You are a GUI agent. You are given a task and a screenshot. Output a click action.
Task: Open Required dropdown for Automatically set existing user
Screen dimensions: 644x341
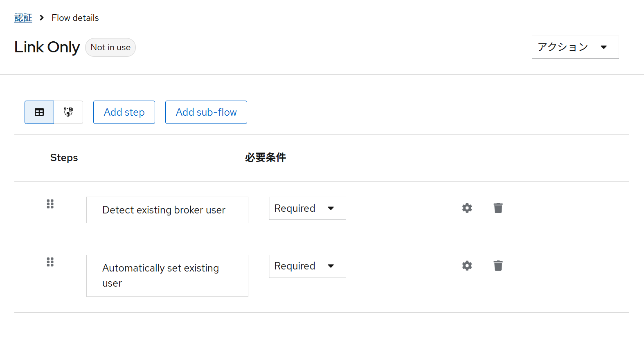[x=308, y=266]
